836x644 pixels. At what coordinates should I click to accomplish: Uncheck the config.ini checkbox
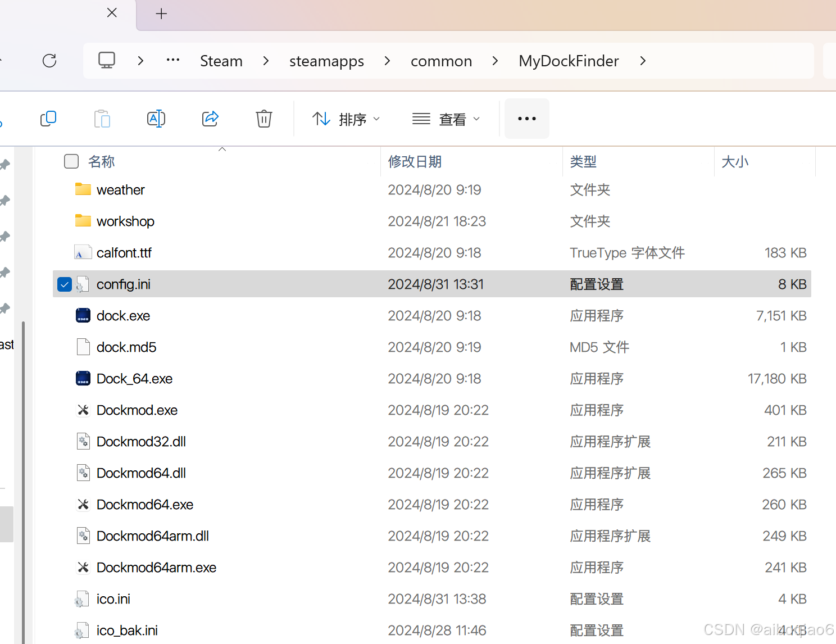pos(65,284)
